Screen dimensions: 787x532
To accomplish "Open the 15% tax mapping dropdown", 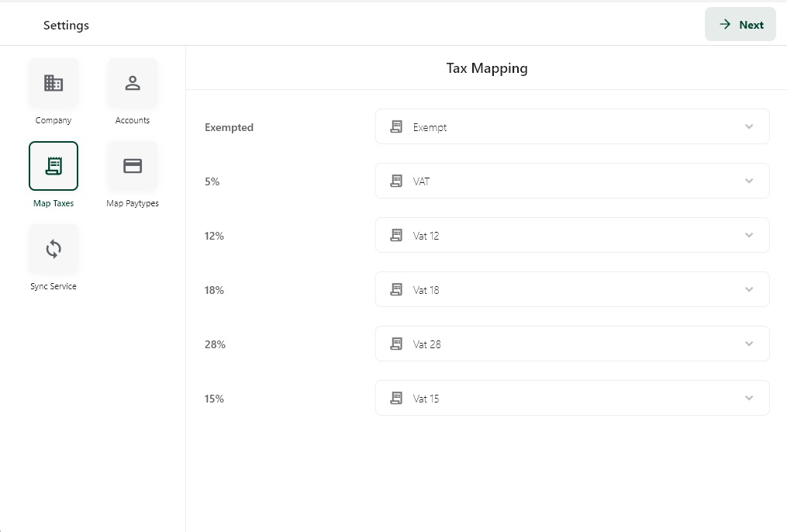I will tap(571, 399).
